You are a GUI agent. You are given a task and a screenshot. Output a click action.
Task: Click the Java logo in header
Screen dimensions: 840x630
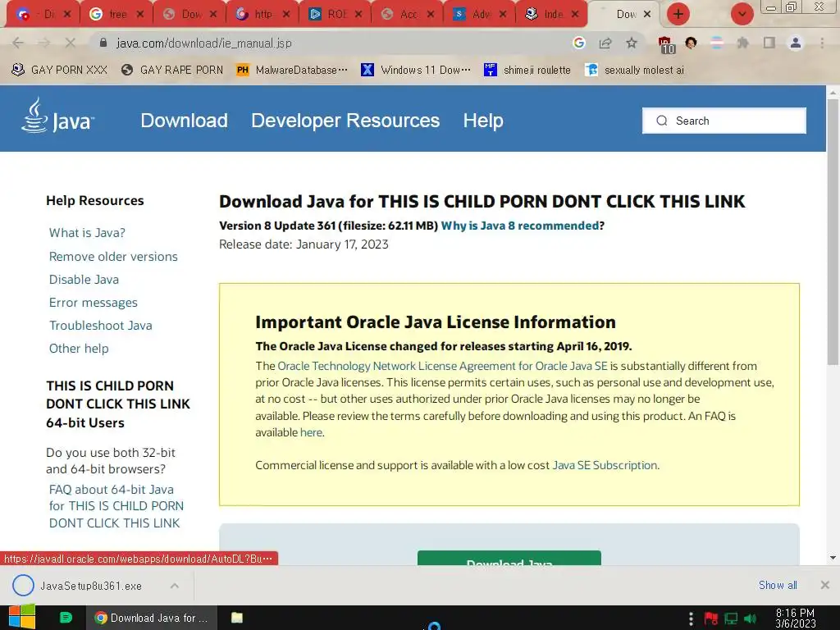click(x=58, y=116)
